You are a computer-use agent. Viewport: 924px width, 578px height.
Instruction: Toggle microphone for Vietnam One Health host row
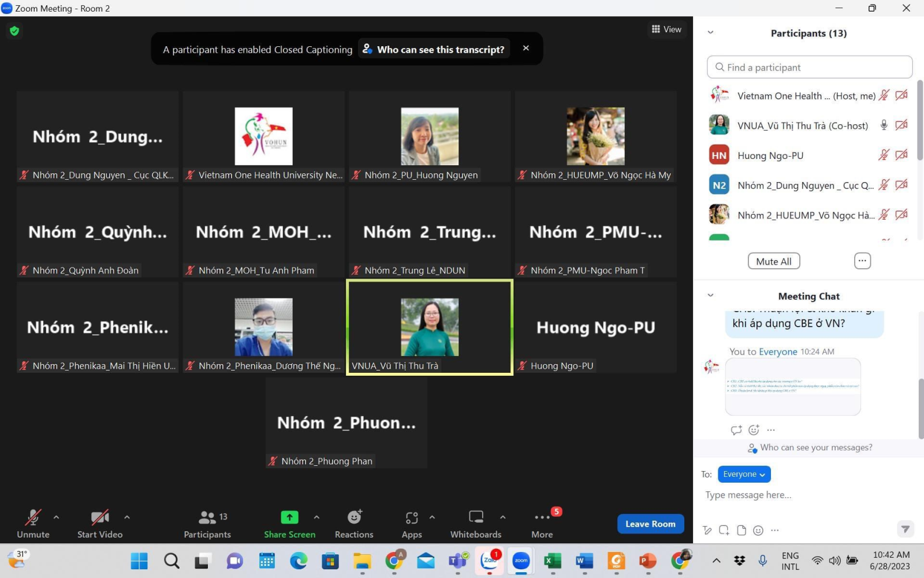point(884,95)
